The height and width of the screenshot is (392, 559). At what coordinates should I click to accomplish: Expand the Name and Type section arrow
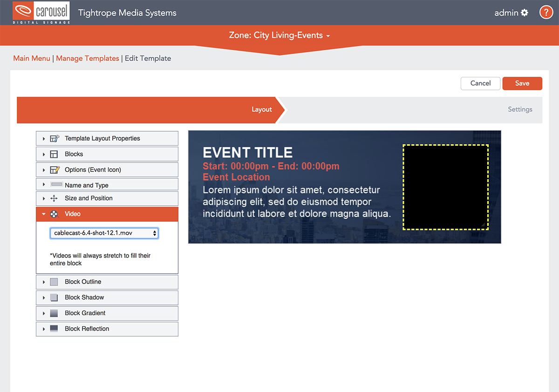(44, 185)
